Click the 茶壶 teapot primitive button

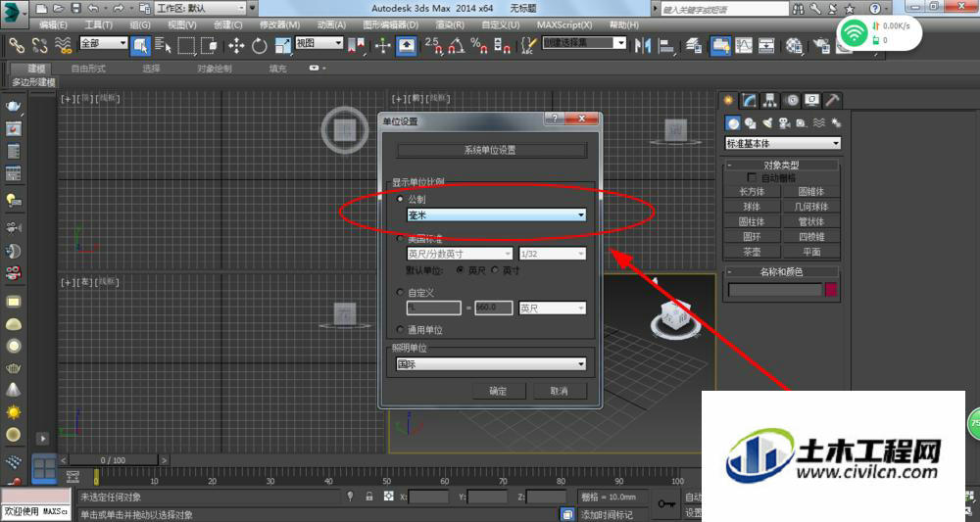752,252
